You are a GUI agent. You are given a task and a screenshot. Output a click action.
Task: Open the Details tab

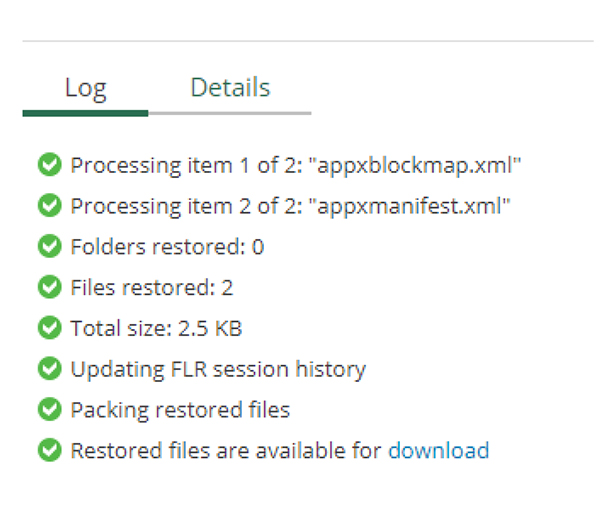(230, 87)
